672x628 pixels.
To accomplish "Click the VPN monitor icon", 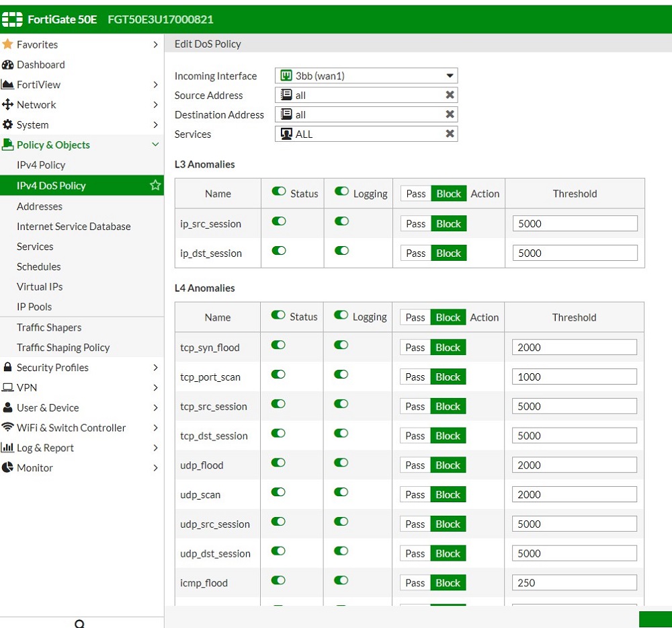I will point(8,388).
